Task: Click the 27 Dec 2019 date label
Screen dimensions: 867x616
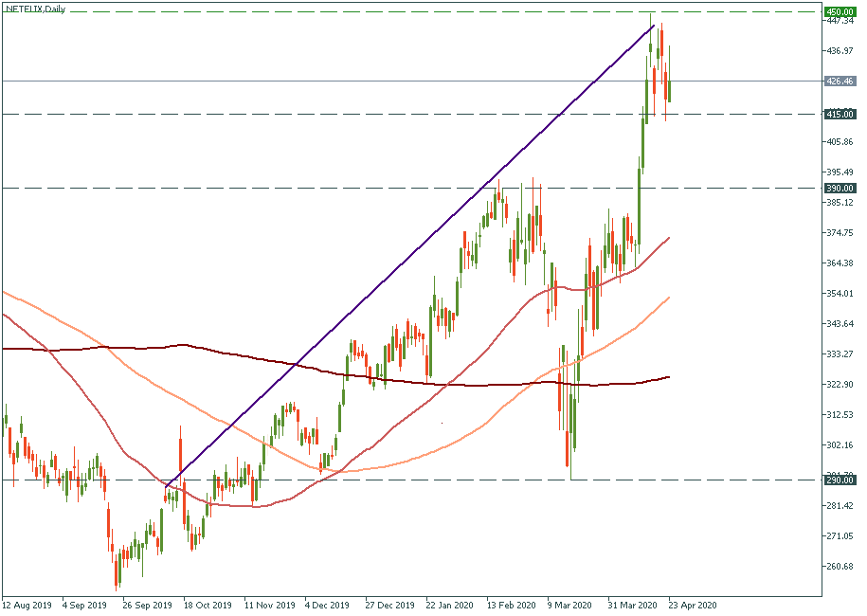Action: click(x=389, y=604)
